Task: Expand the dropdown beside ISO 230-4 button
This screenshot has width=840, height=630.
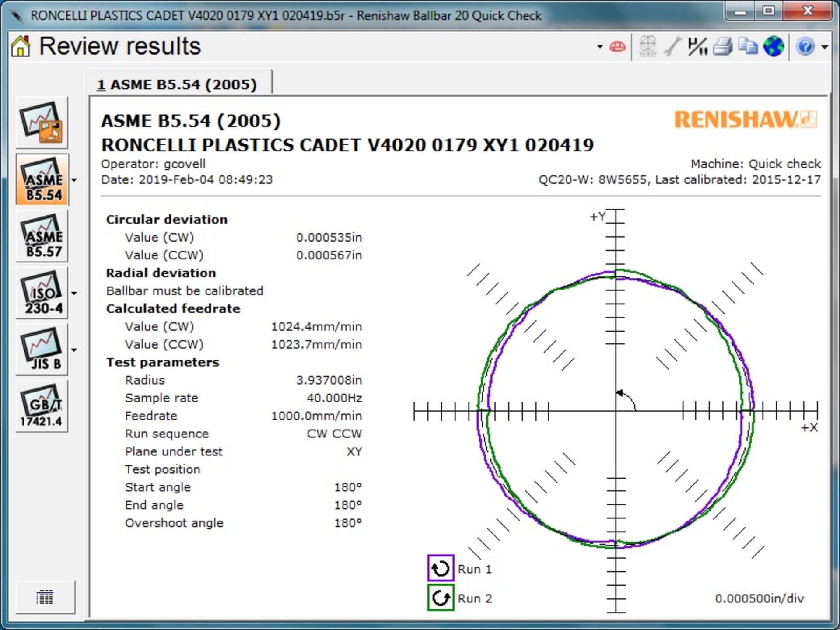Action: pos(74,293)
